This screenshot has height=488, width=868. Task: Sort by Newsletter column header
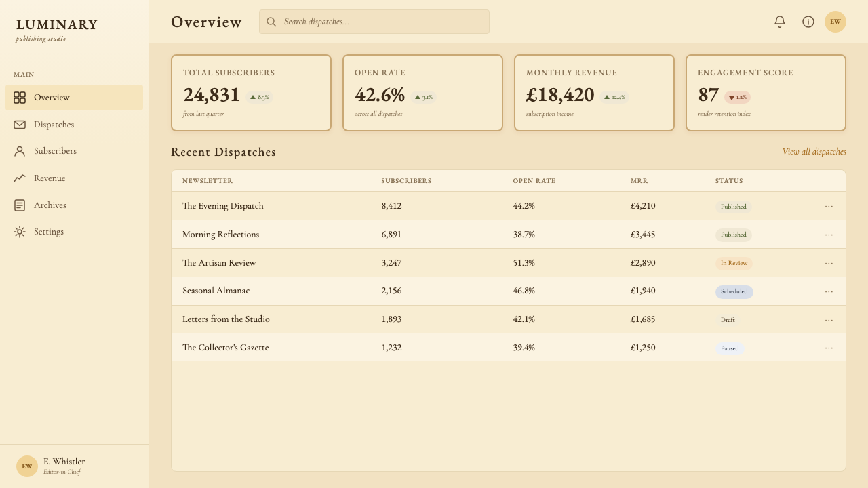208,181
